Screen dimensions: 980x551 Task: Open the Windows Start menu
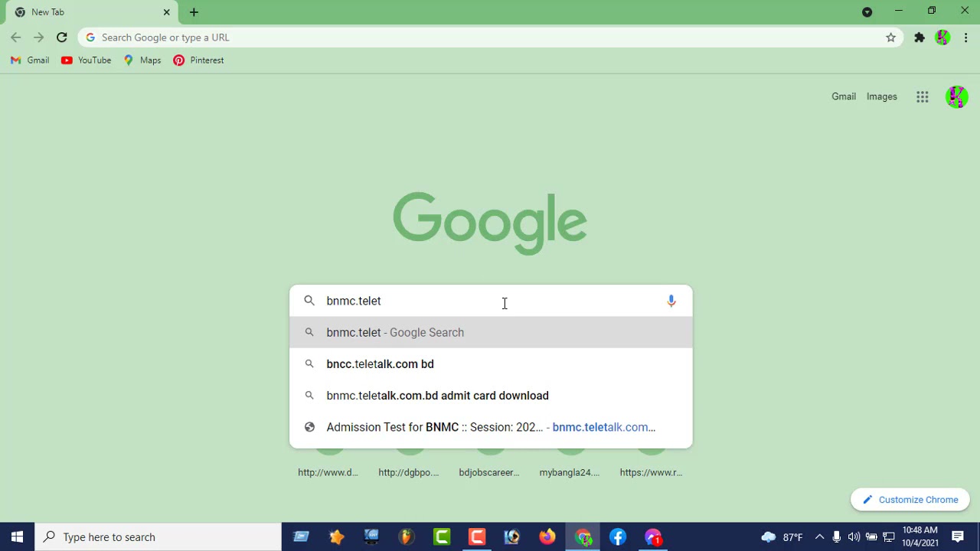pyautogui.click(x=18, y=537)
